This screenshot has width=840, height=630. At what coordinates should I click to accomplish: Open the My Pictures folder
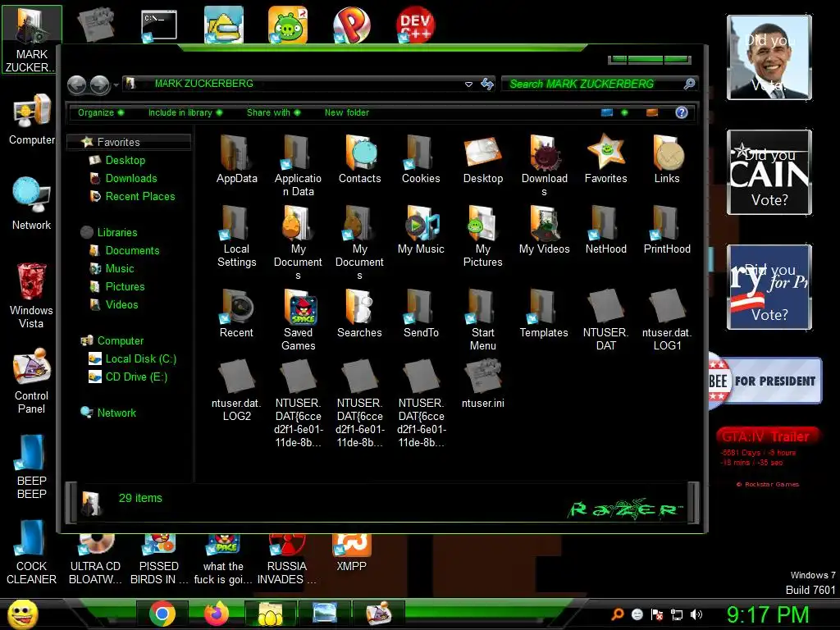coord(482,235)
